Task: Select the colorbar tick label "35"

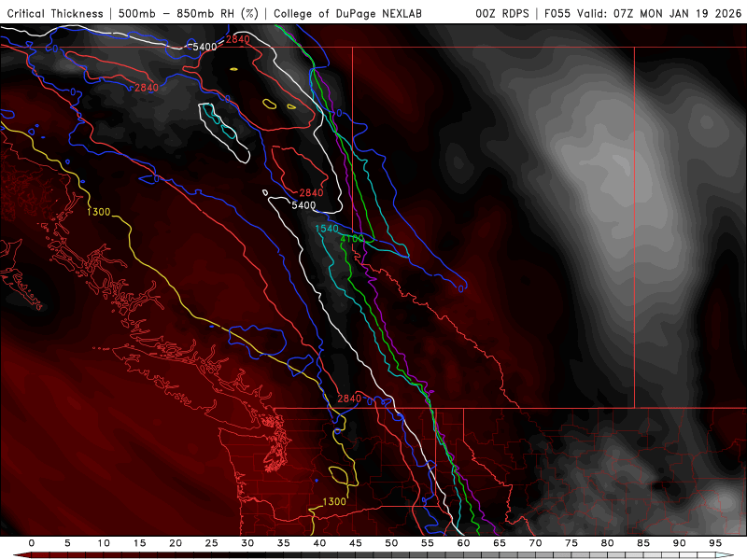Action: pos(284,543)
